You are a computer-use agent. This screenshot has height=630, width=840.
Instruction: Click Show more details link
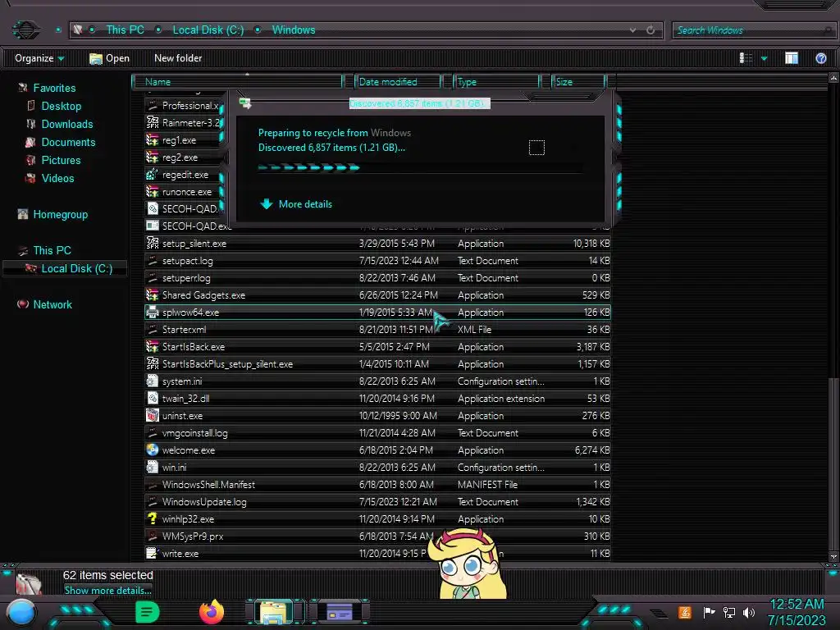tap(107, 591)
